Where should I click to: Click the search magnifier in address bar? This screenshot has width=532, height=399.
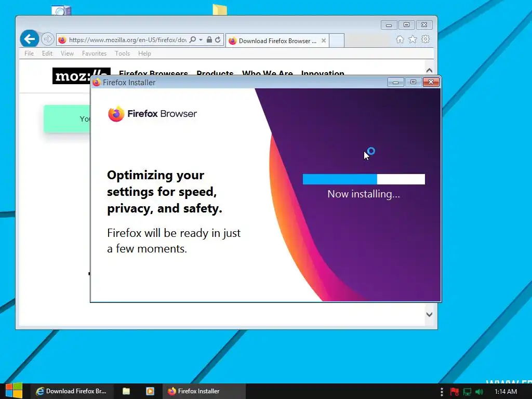coord(192,39)
